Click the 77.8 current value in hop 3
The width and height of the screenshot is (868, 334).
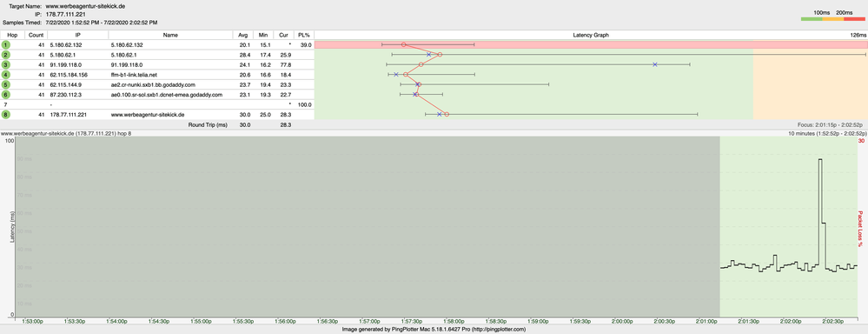pos(286,64)
